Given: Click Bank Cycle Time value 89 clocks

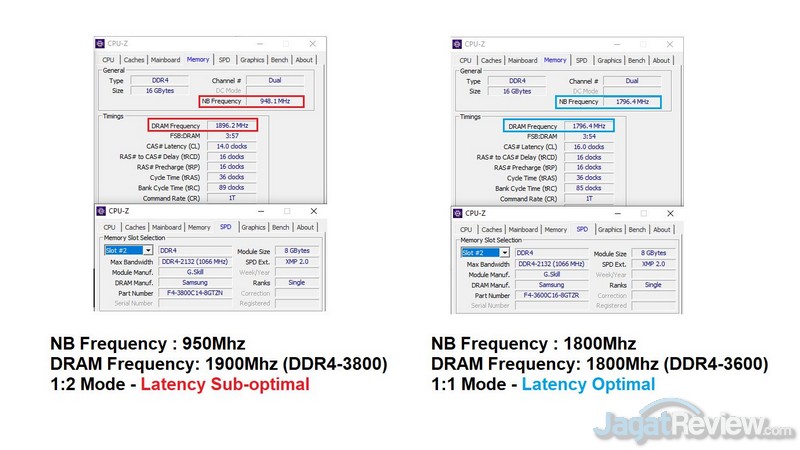Looking at the screenshot, I should click(x=232, y=188).
